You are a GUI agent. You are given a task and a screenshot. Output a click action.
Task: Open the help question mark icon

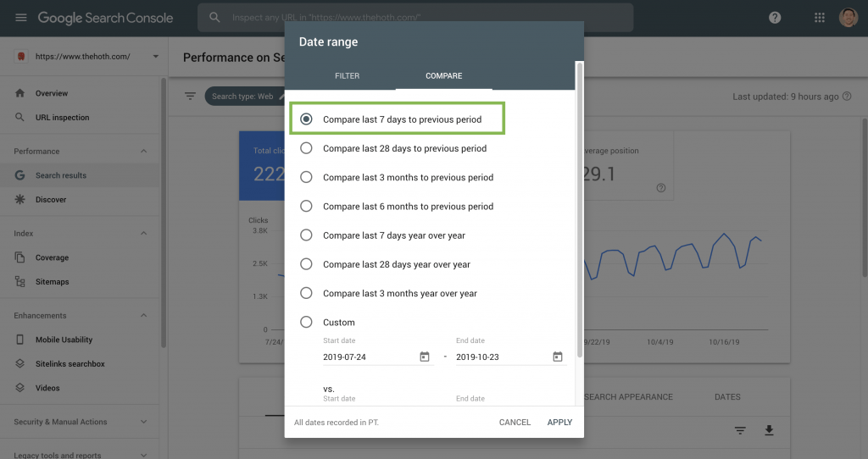pos(775,18)
